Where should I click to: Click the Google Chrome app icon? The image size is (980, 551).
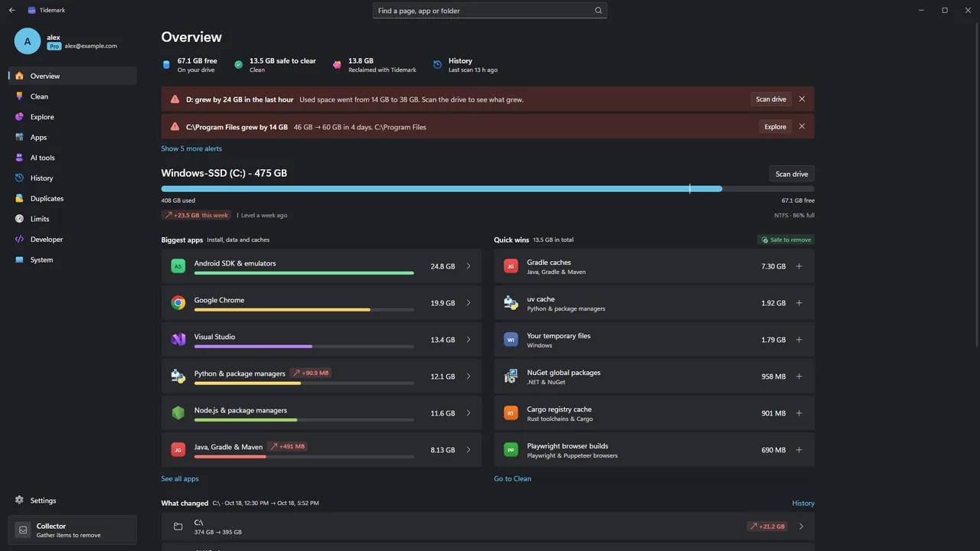click(x=178, y=303)
